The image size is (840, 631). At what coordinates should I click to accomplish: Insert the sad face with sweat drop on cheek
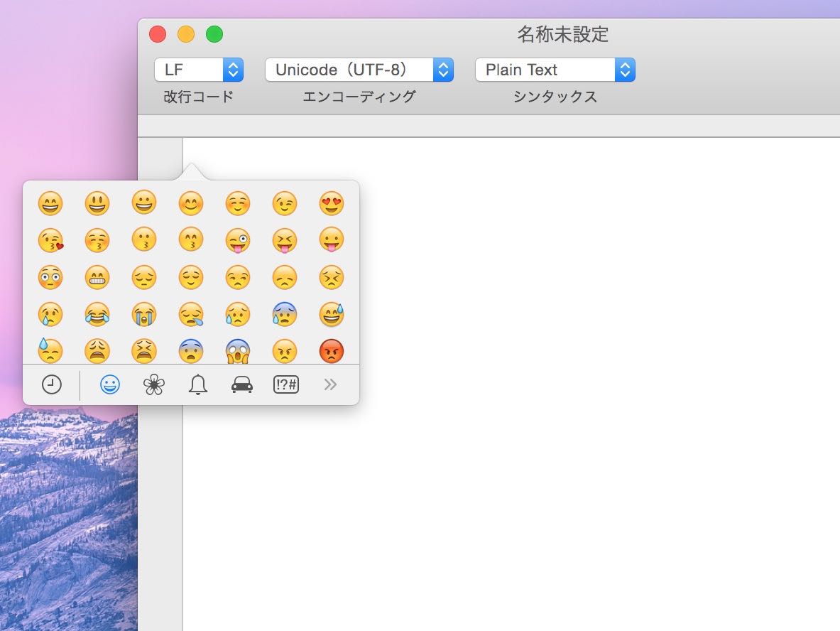click(237, 314)
